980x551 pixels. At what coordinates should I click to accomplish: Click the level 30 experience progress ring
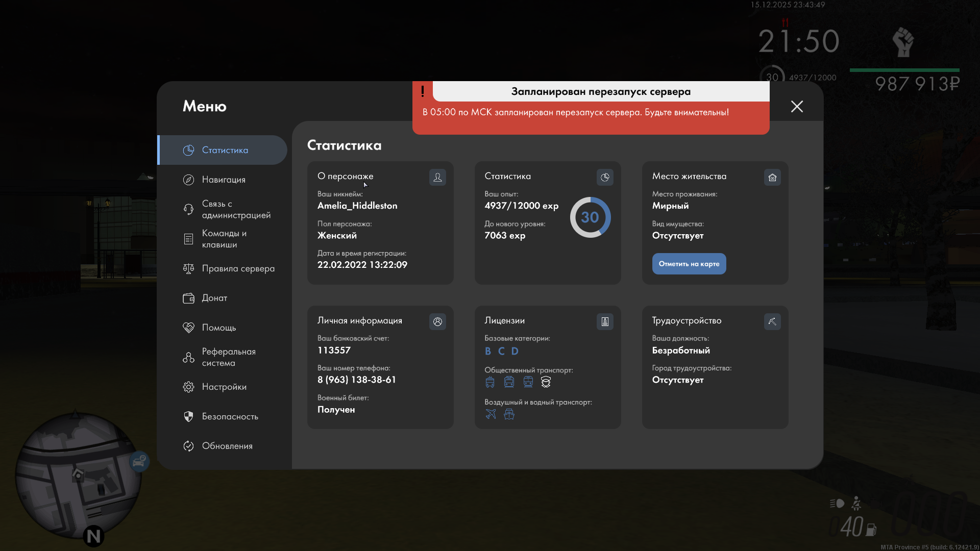[590, 217]
